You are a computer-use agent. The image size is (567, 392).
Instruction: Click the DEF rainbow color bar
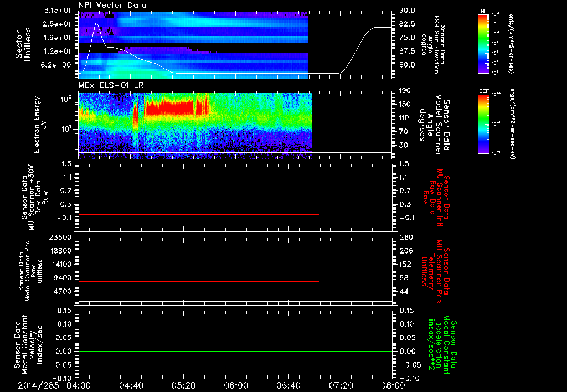click(483, 124)
